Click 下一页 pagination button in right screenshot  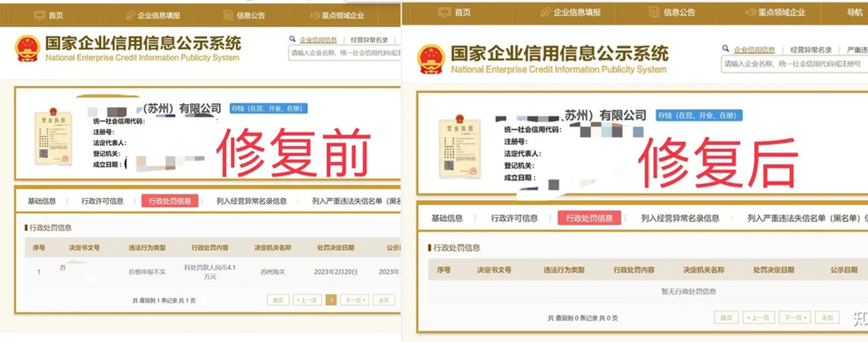click(795, 318)
